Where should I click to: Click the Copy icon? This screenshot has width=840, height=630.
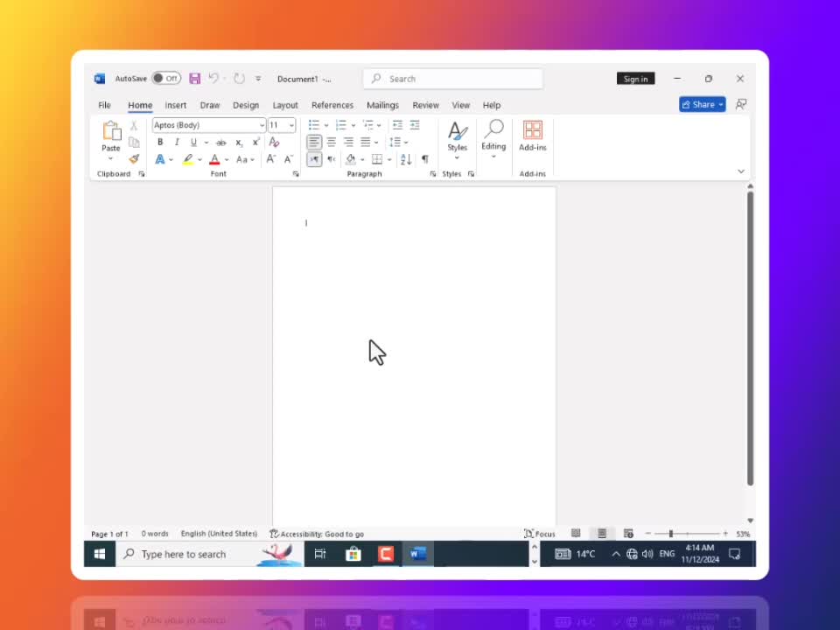(x=134, y=142)
